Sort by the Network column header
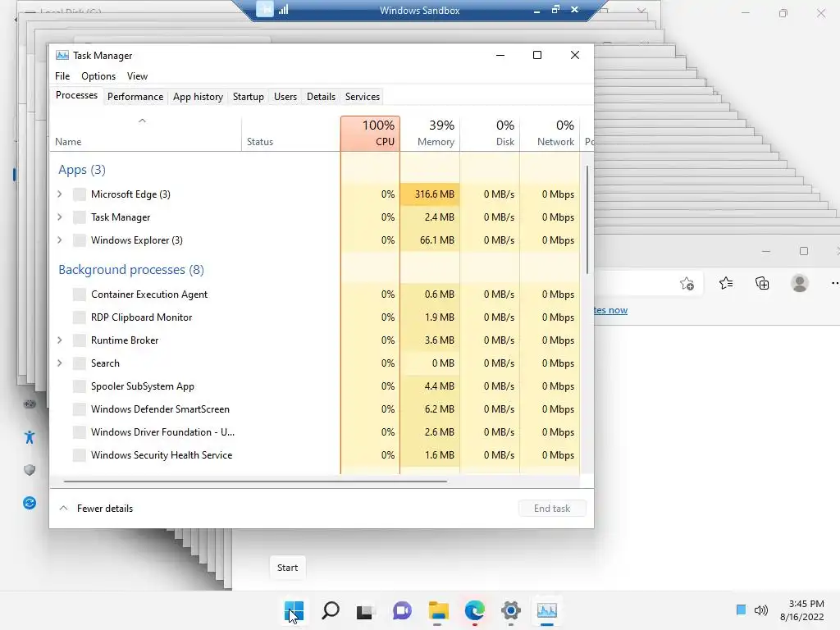840x630 pixels. 550,134
